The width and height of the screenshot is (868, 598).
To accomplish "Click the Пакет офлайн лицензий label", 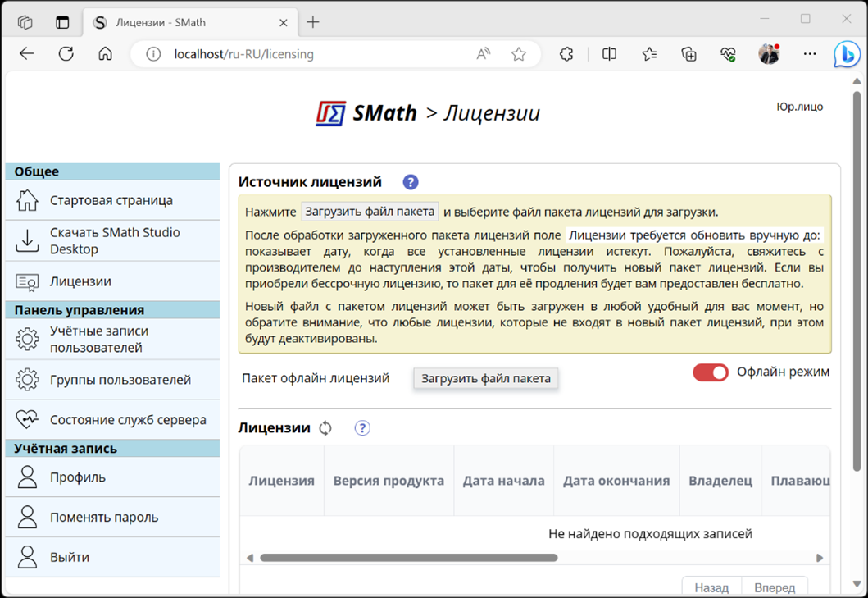I will pos(316,378).
